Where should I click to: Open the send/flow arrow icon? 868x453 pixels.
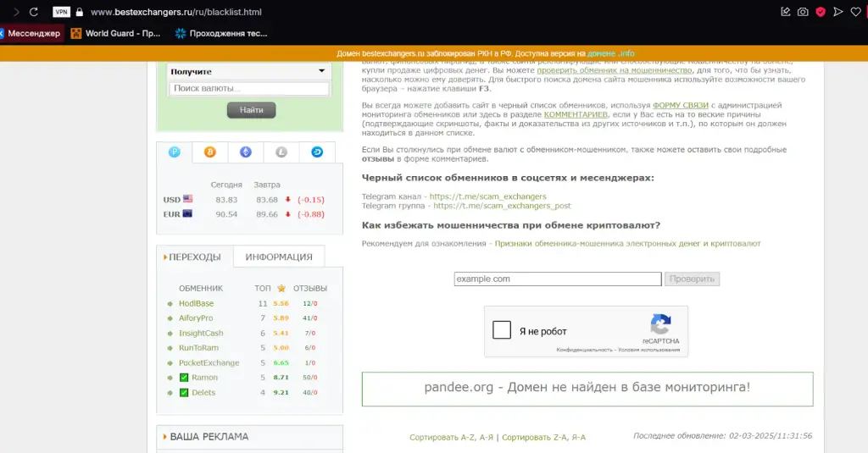tap(838, 12)
